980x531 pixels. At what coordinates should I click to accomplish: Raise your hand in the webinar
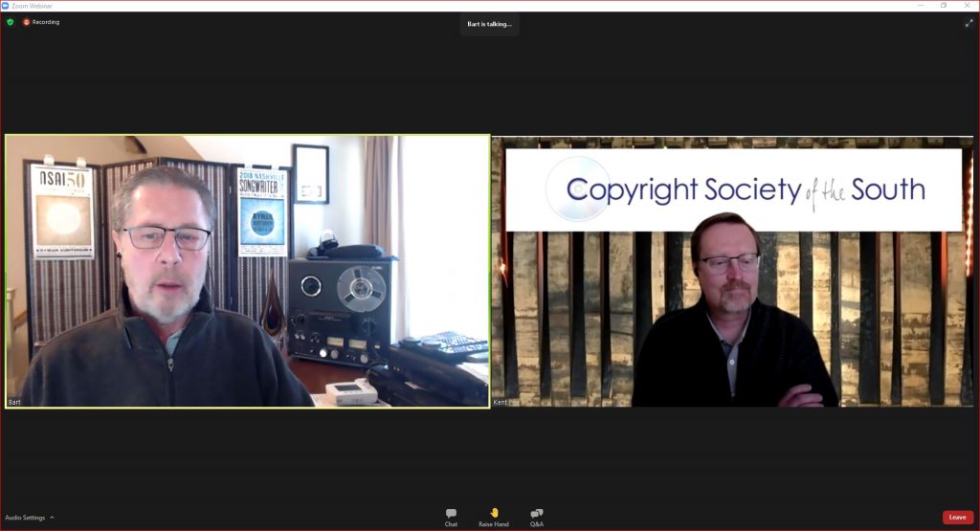coord(493,518)
